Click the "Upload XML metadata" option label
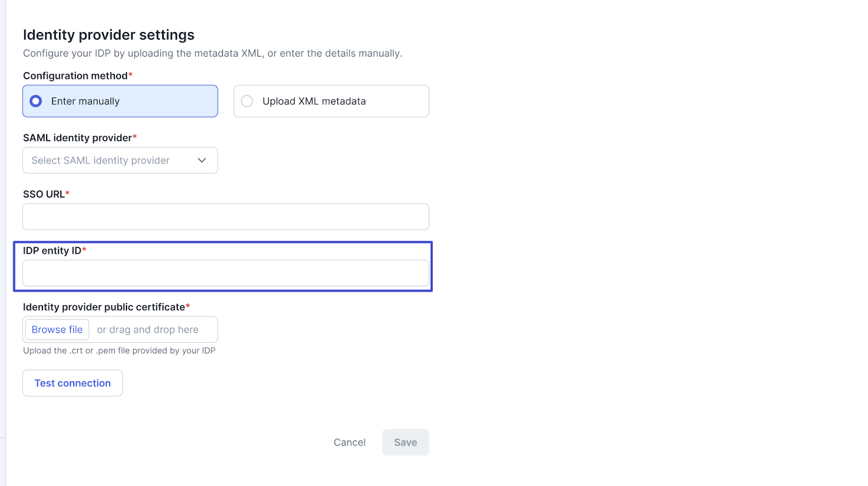 click(314, 101)
